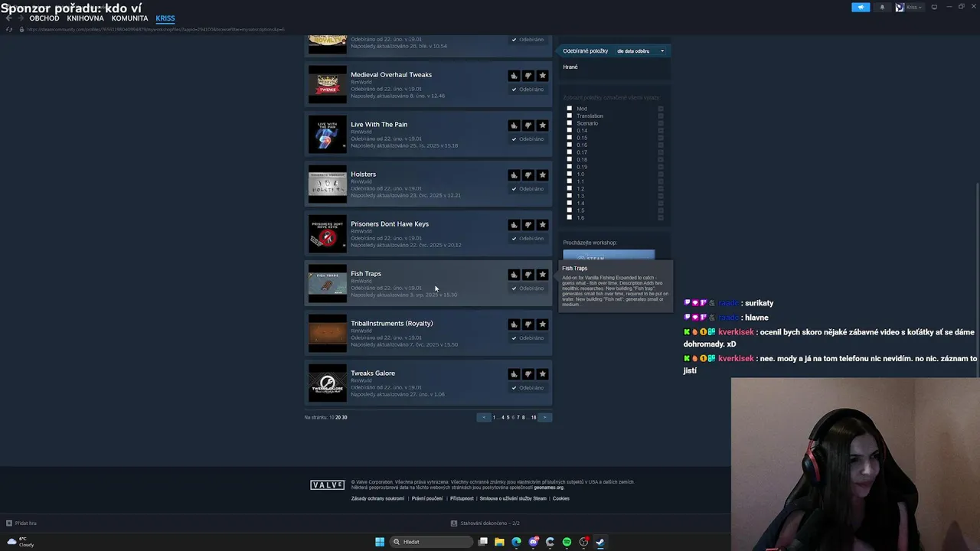980x551 pixels.
Task: Enable the 0.14 version filter
Action: [x=570, y=130]
